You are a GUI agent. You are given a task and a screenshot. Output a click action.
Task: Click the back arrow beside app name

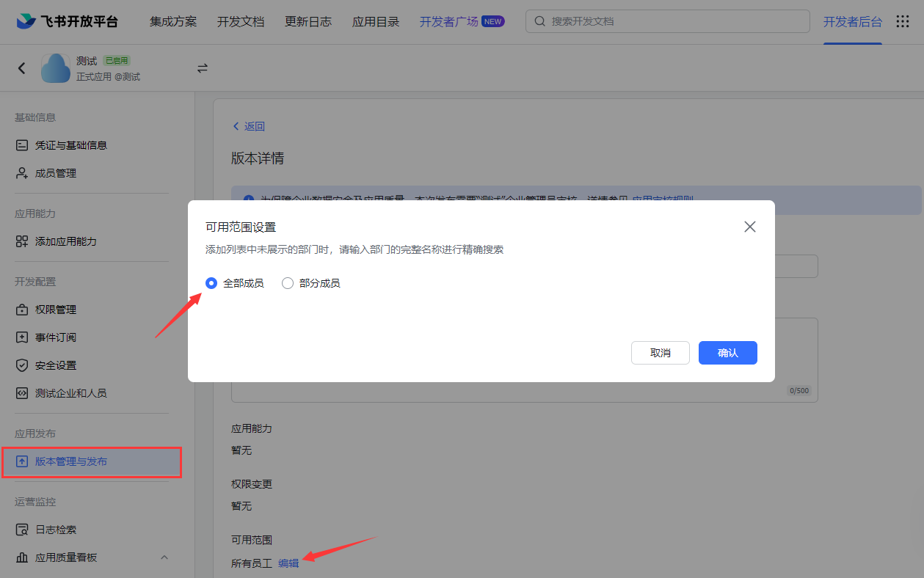22,68
